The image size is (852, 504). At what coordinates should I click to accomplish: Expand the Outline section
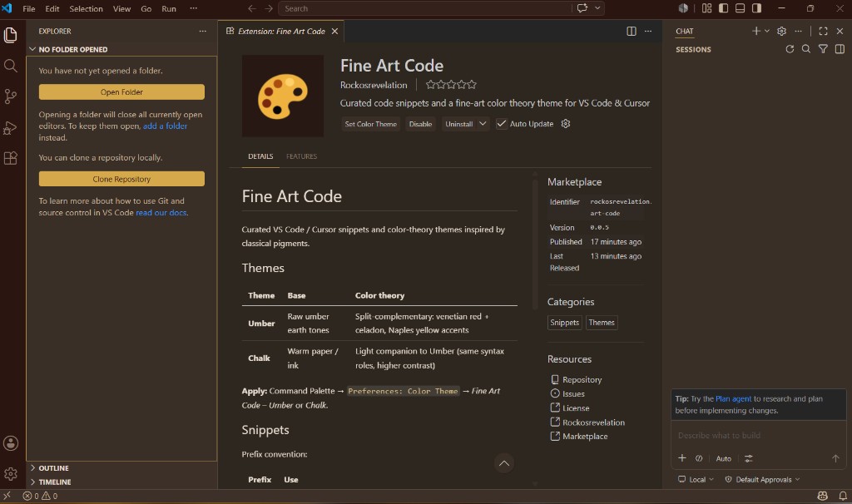pyautogui.click(x=121, y=468)
